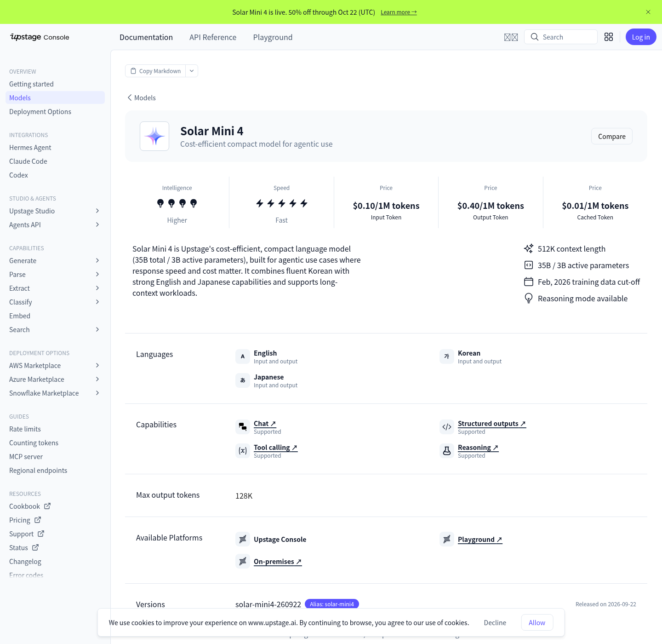The width and height of the screenshot is (662, 644).
Task: Click the training data cut-off calendar icon
Action: 529,282
